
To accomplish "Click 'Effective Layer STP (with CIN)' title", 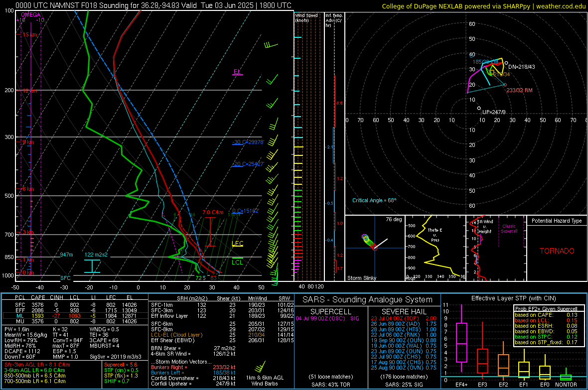I will point(513,298).
